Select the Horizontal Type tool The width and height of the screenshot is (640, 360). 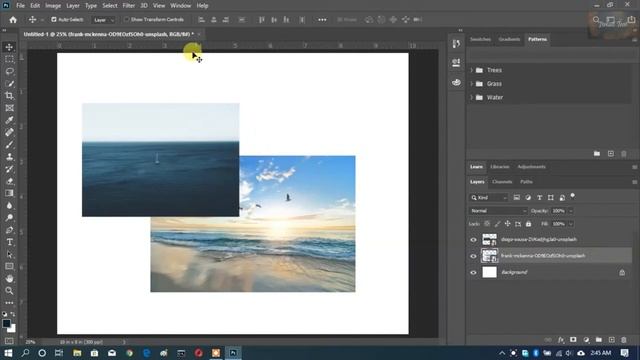9,242
